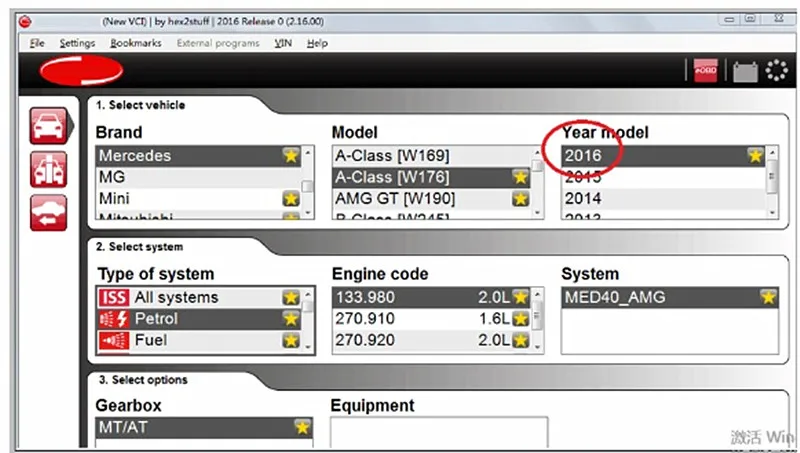This screenshot has height=453, width=800.
Task: Open the Settings menu
Action: point(77,43)
